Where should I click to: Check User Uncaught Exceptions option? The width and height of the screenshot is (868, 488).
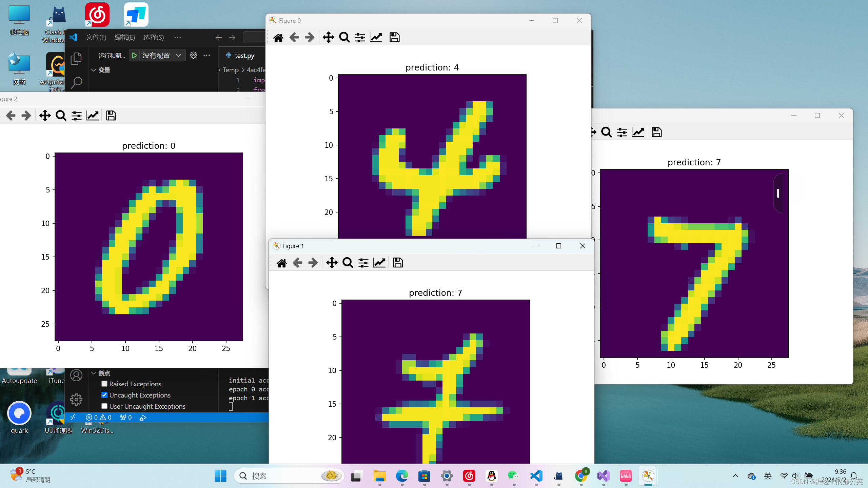(104, 406)
